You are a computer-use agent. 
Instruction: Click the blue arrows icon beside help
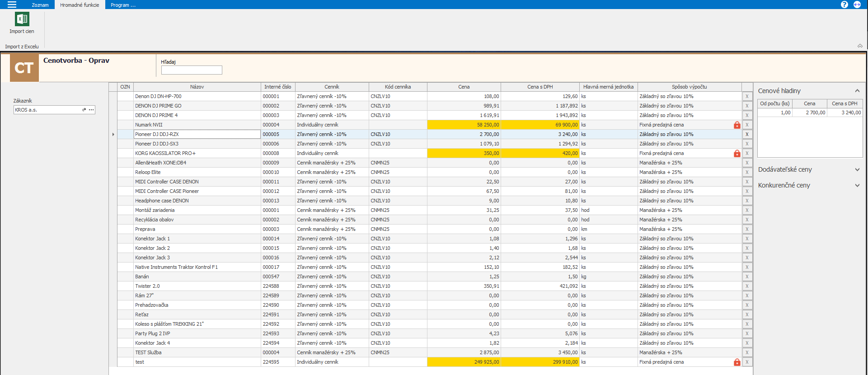[857, 5]
